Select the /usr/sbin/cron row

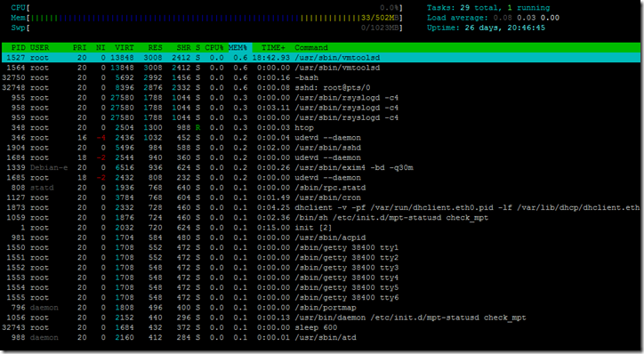pyautogui.click(x=321, y=197)
